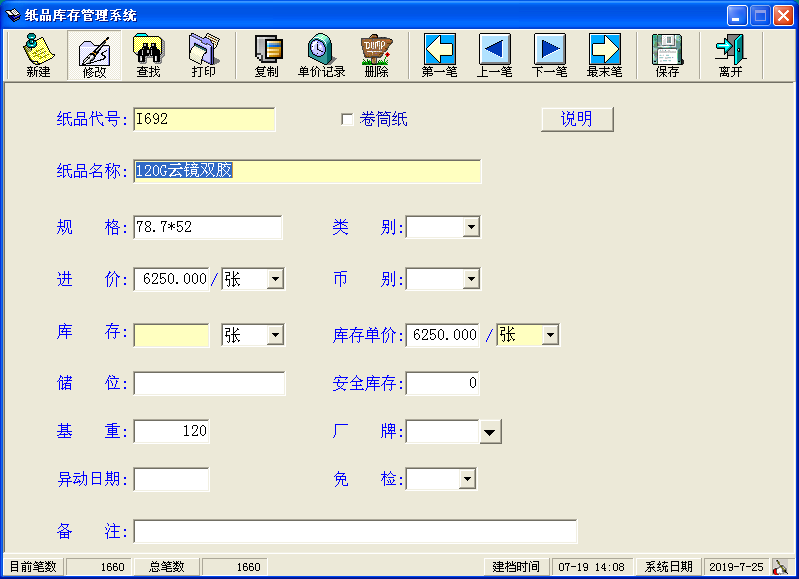799x579 pixels.
Task: Open the 币别 currency dropdown
Action: [x=471, y=279]
